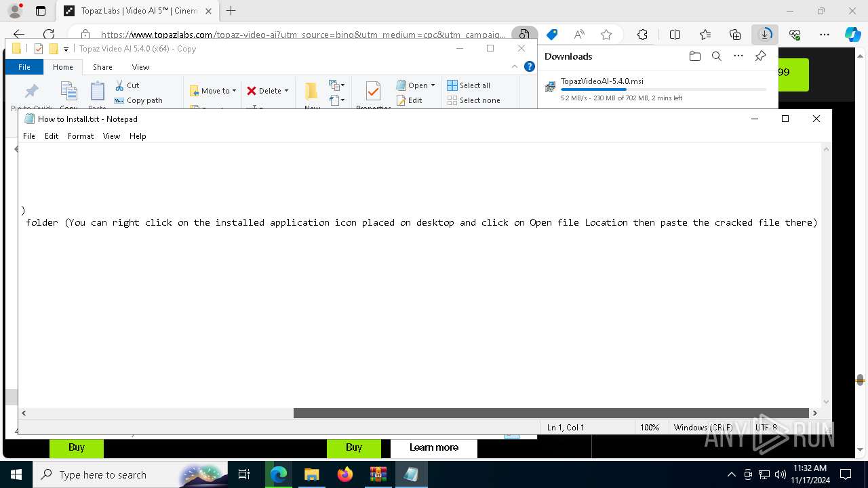
Task: Open the downloads folder icon in Downloads panel
Action: 694,56
